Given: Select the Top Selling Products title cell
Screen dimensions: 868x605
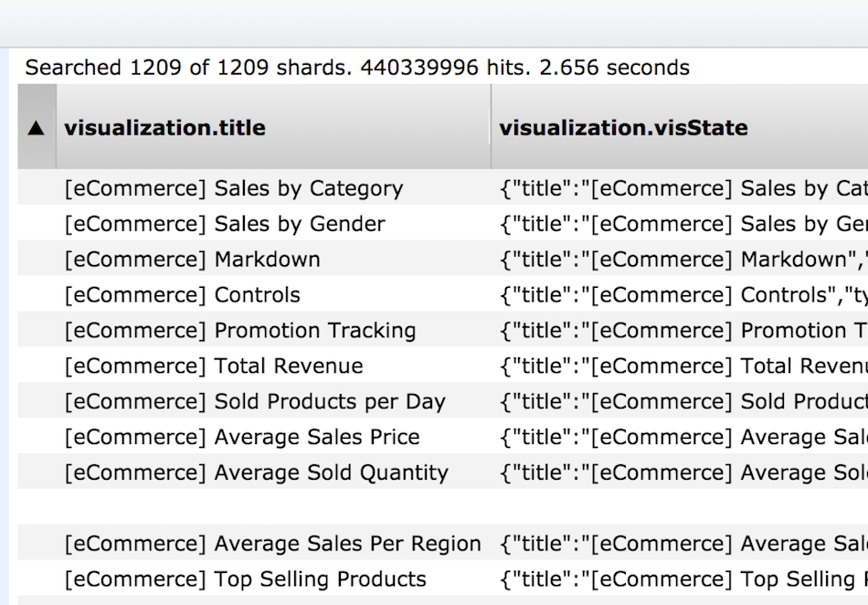Looking at the screenshot, I should click(246, 580).
